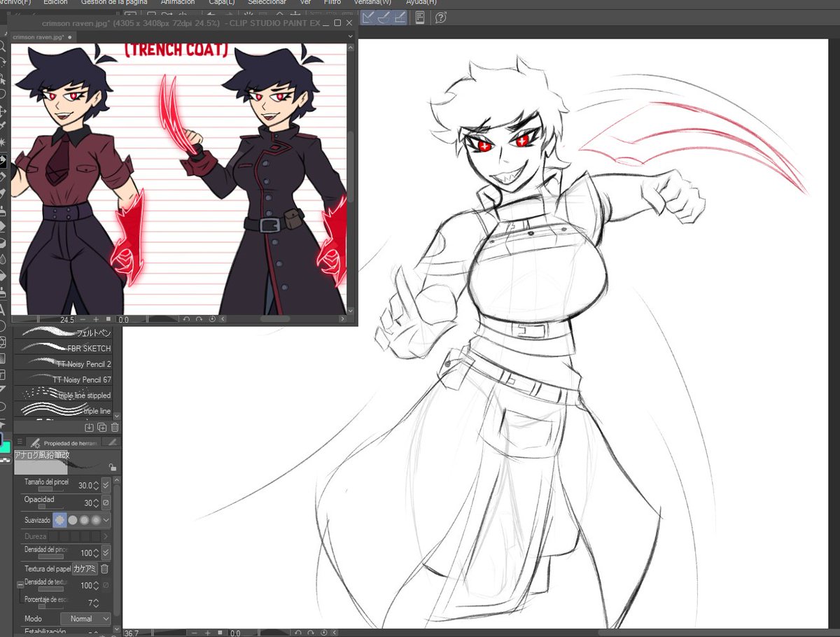Select the フェルトペン brush

(63, 332)
